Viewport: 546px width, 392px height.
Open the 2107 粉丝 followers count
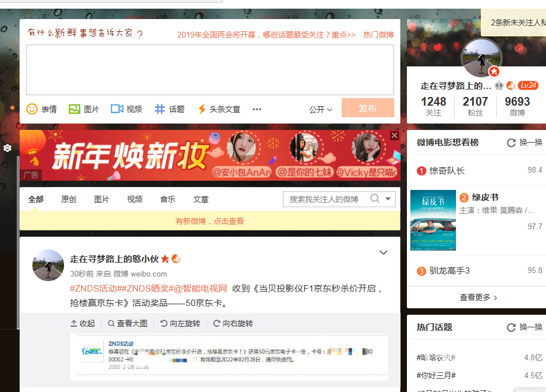click(476, 106)
